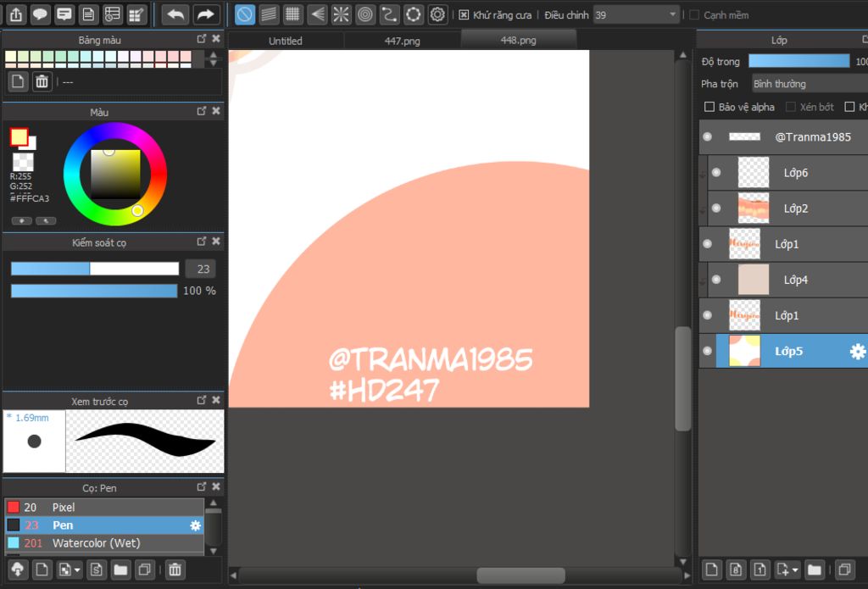Hide the @Tranma1985 layer
The width and height of the screenshot is (868, 589).
point(707,136)
